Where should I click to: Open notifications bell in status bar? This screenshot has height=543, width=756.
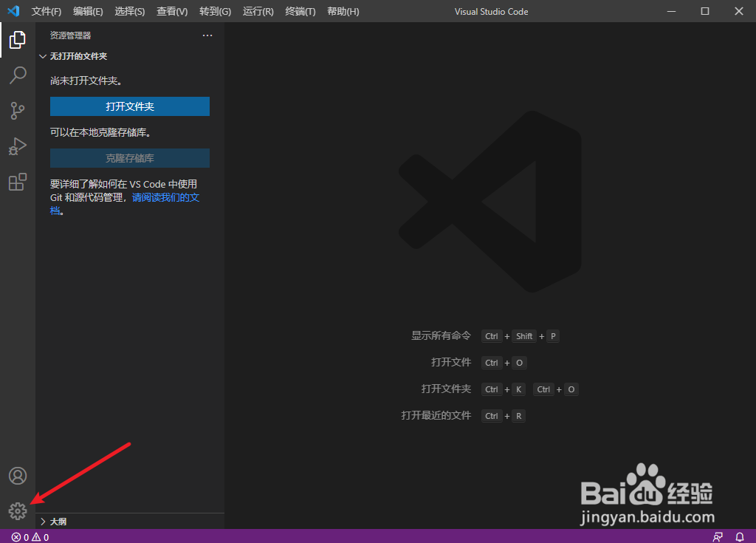(x=740, y=537)
